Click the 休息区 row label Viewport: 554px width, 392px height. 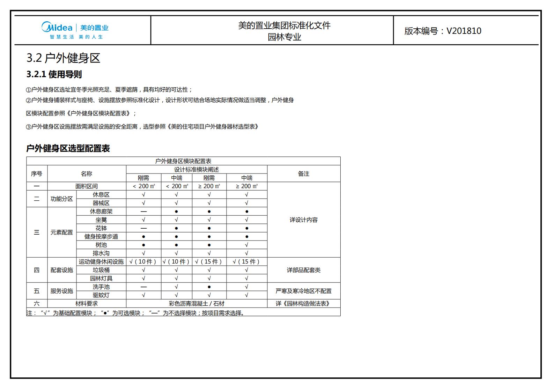pos(101,195)
